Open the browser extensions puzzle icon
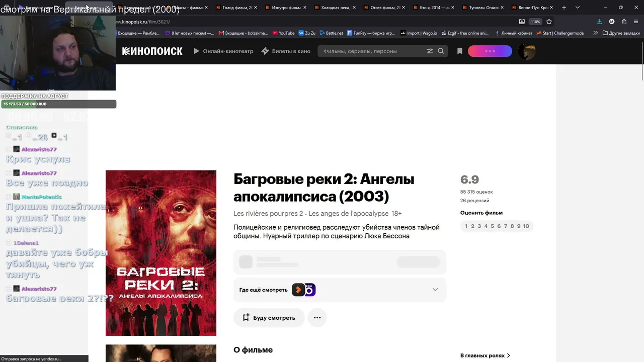 (x=624, y=22)
